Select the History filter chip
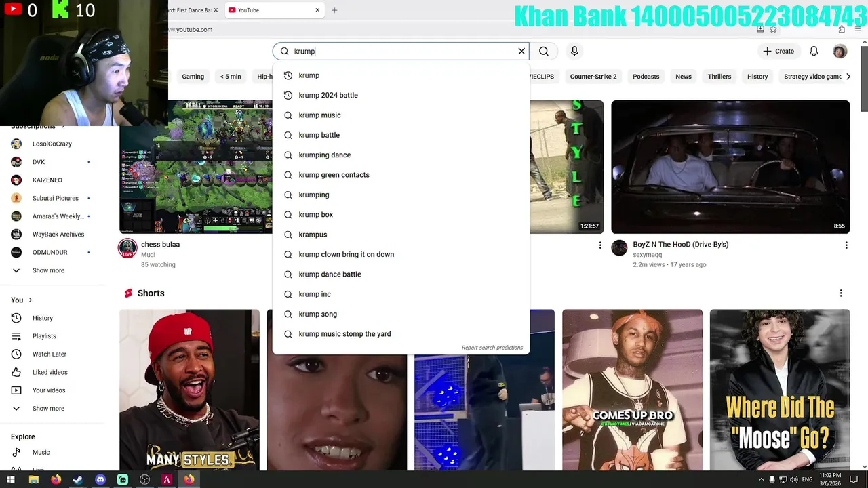Screen dimensions: 868x488 click(x=757, y=77)
